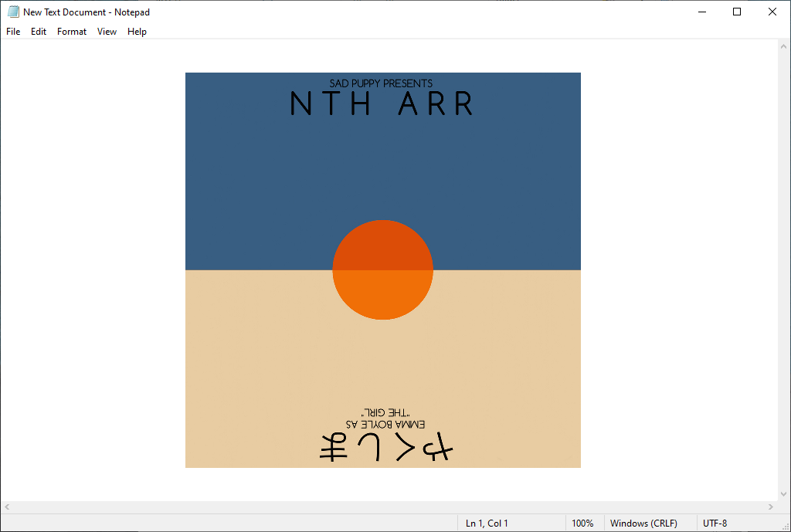Click the UTF-8 encoding label in status bar
The width and height of the screenshot is (791, 532).
tap(715, 524)
